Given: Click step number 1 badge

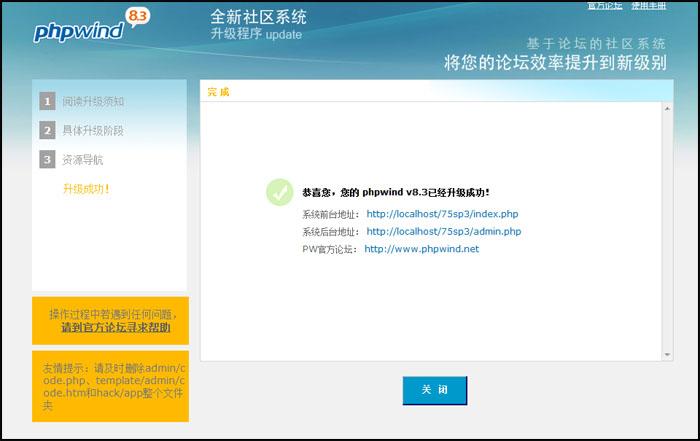Looking at the screenshot, I should tap(47, 101).
